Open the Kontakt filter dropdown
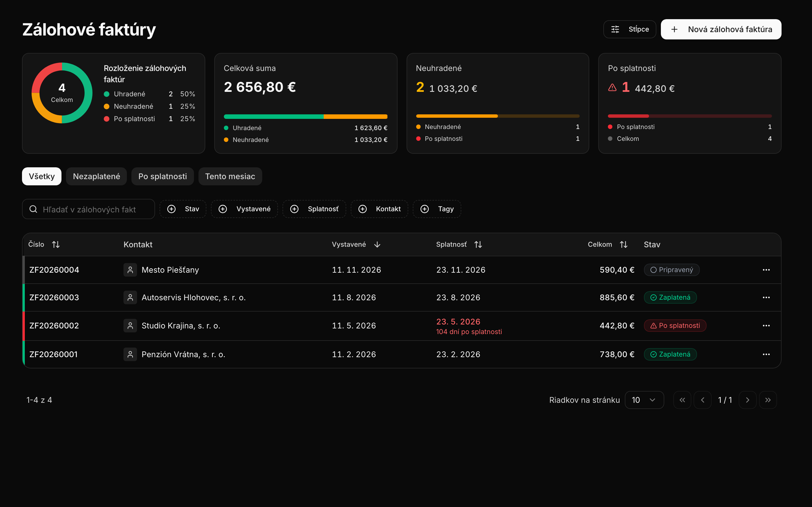The width and height of the screenshot is (812, 507). pyautogui.click(x=379, y=209)
